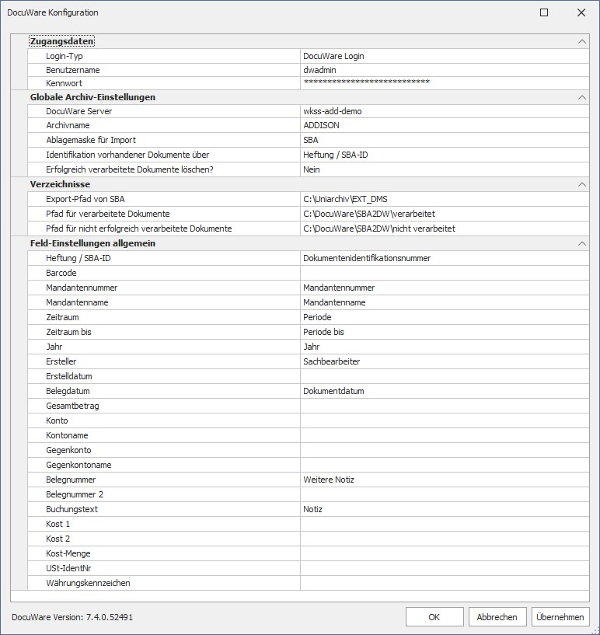Click the empty Kost-Menge value field

click(445, 554)
